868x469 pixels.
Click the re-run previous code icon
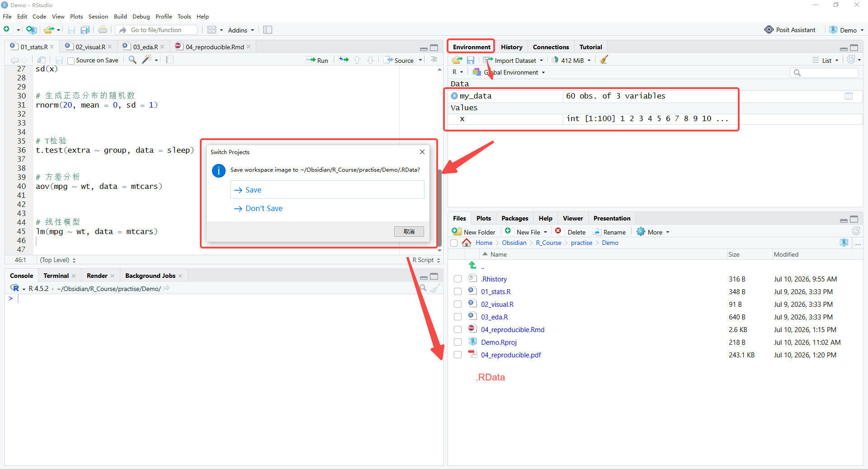tap(344, 60)
